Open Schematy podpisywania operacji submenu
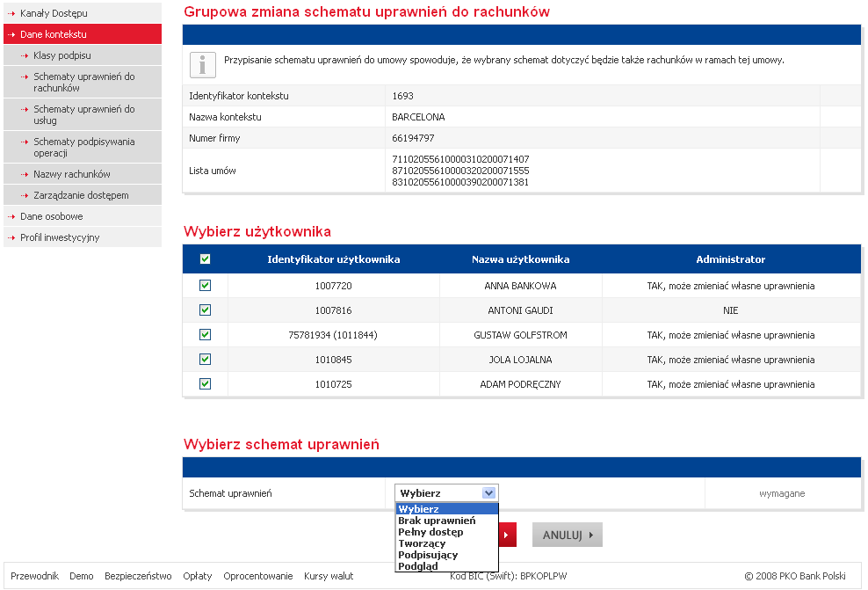Image resolution: width=868 pixels, height=590 pixels. (x=83, y=147)
